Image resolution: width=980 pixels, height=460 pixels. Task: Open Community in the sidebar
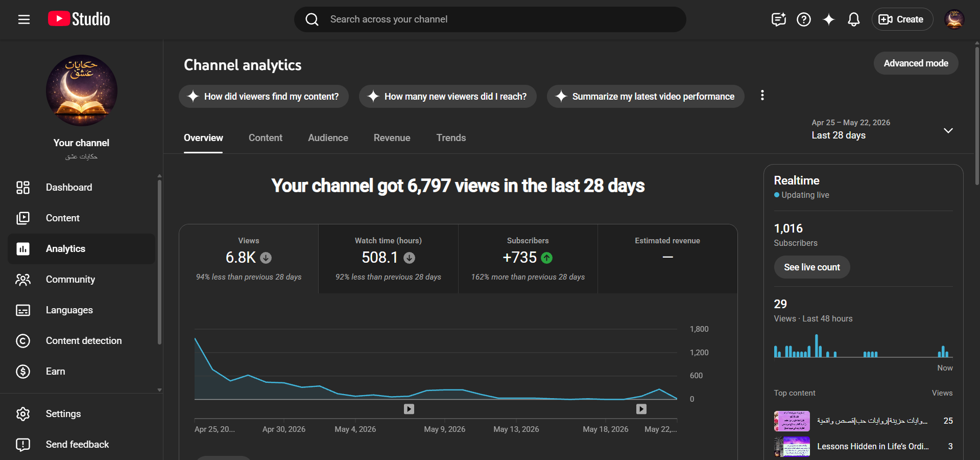click(x=82, y=280)
